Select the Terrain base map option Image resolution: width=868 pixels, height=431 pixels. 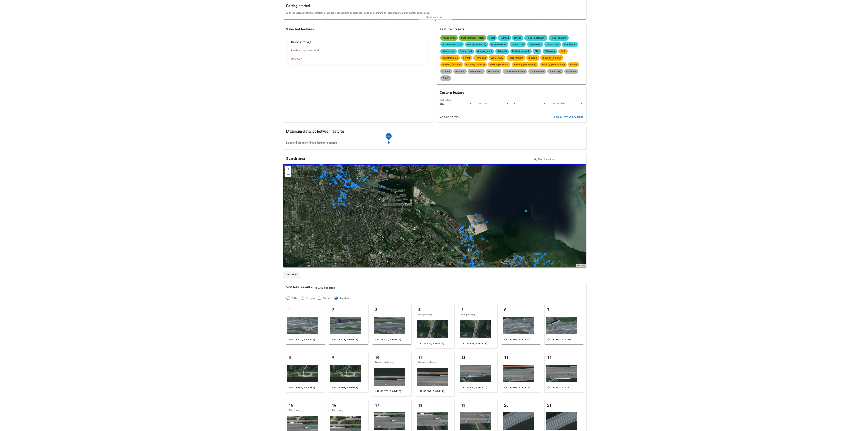point(319,298)
